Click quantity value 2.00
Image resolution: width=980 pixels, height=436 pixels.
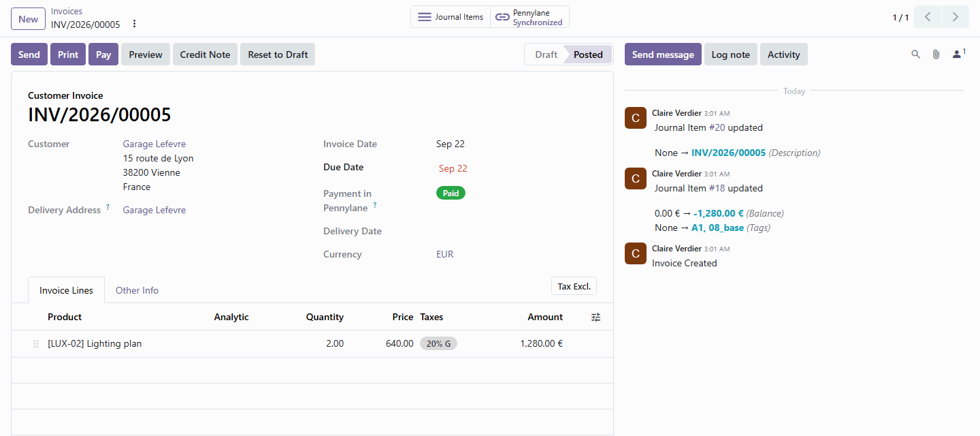point(334,343)
